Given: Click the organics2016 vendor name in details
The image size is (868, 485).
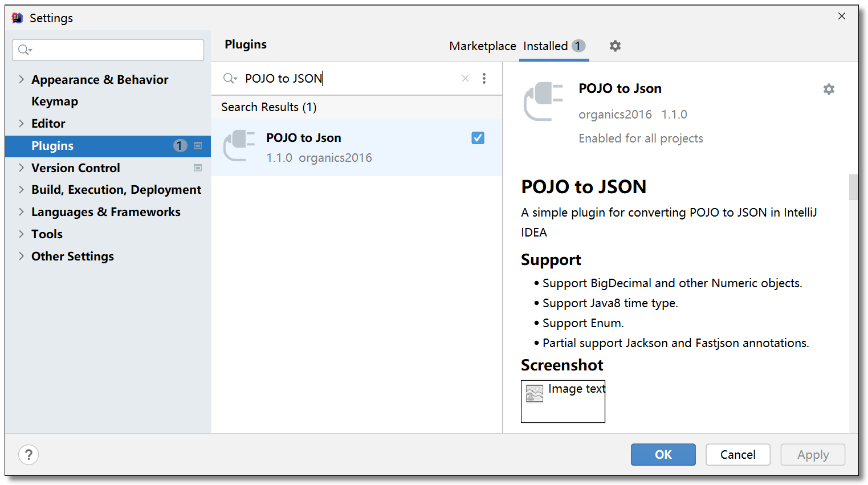Looking at the screenshot, I should (x=615, y=115).
